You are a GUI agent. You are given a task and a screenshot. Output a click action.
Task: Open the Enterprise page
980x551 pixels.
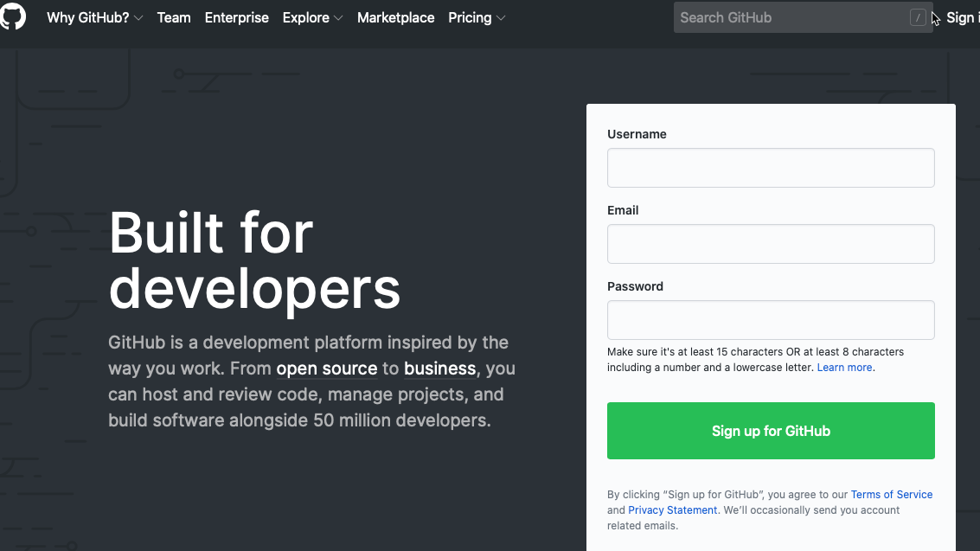pyautogui.click(x=237, y=17)
